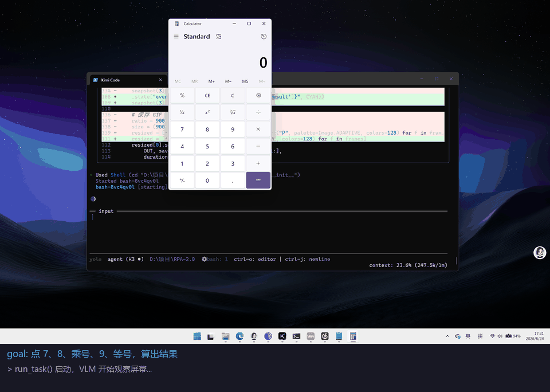Screen dimensions: 550x392
Task: Toggle the 拼 IME mode indicator
Action: 480,336
